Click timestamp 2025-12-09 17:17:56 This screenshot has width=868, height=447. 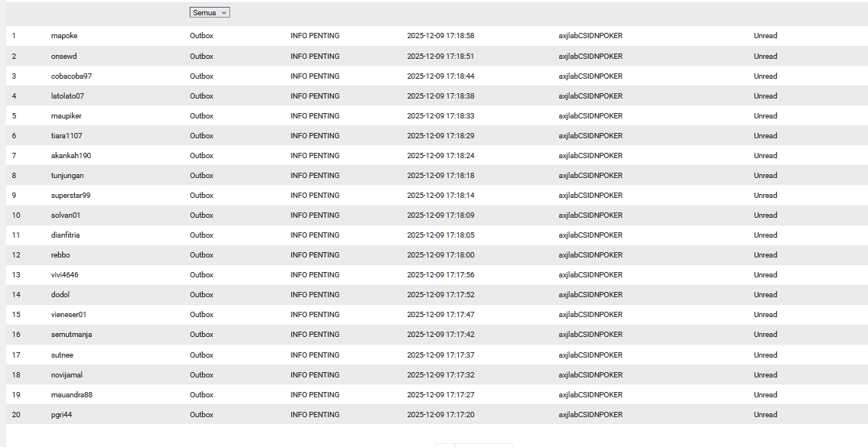pyautogui.click(x=441, y=276)
